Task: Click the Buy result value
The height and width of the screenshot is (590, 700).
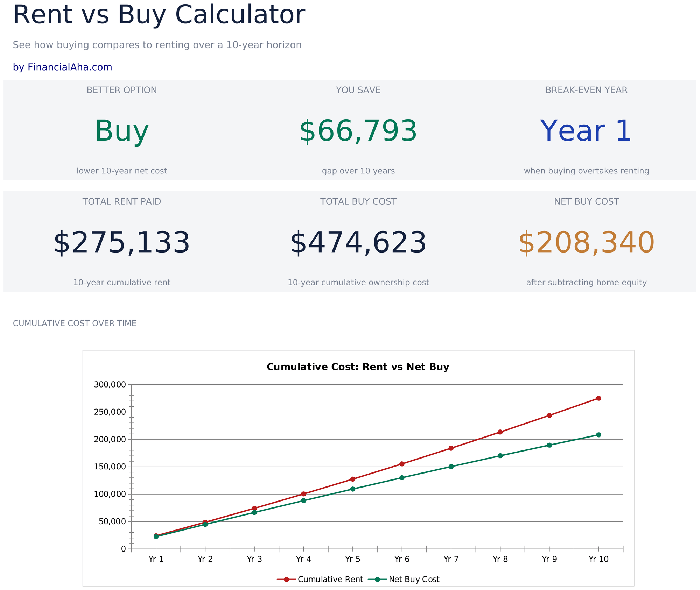Action: click(122, 131)
